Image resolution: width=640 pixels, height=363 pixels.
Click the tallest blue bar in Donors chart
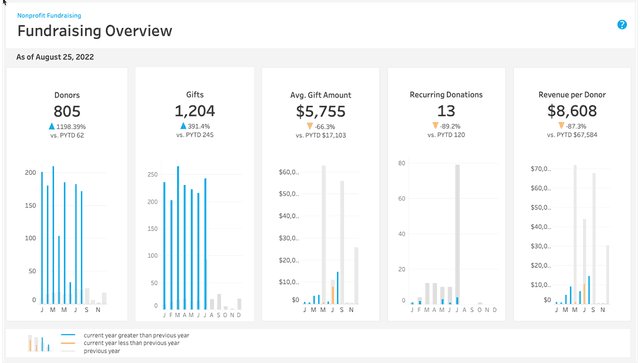pyautogui.click(x=53, y=235)
